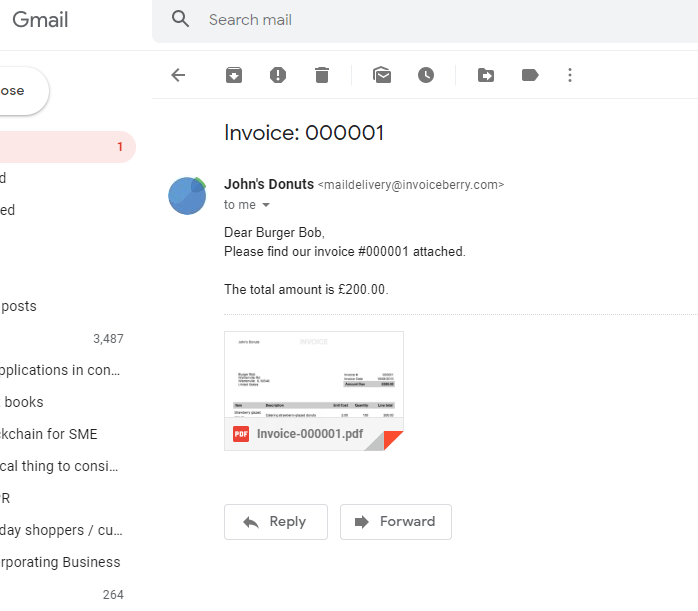Open Move to folder icon
The height and width of the screenshot is (611, 698).
(486, 75)
